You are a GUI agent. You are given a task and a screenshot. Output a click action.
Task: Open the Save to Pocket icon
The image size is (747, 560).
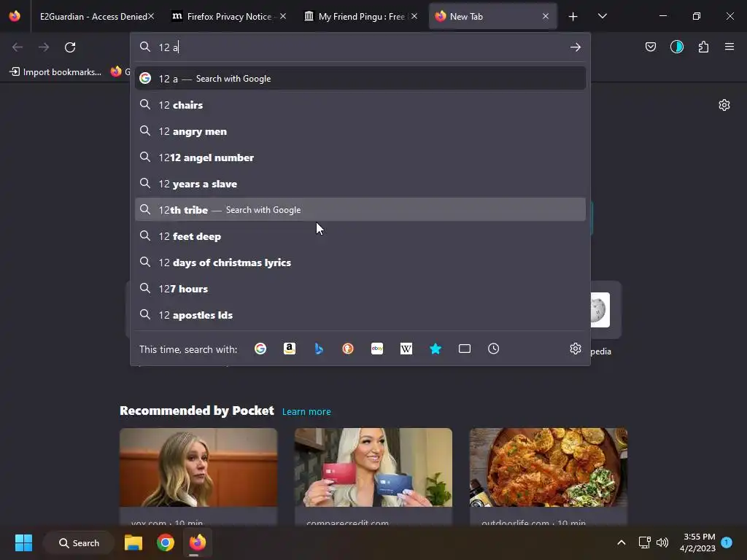point(650,47)
